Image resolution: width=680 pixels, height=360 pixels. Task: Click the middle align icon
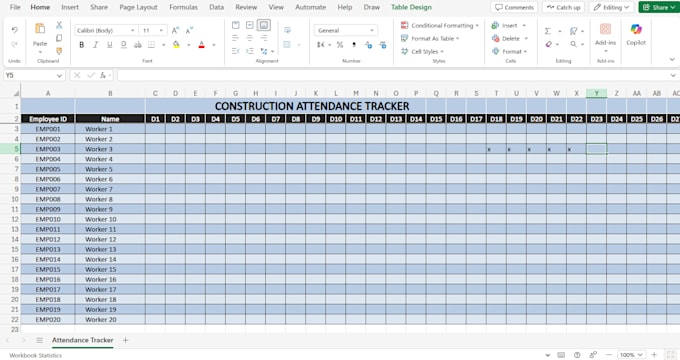point(249,25)
